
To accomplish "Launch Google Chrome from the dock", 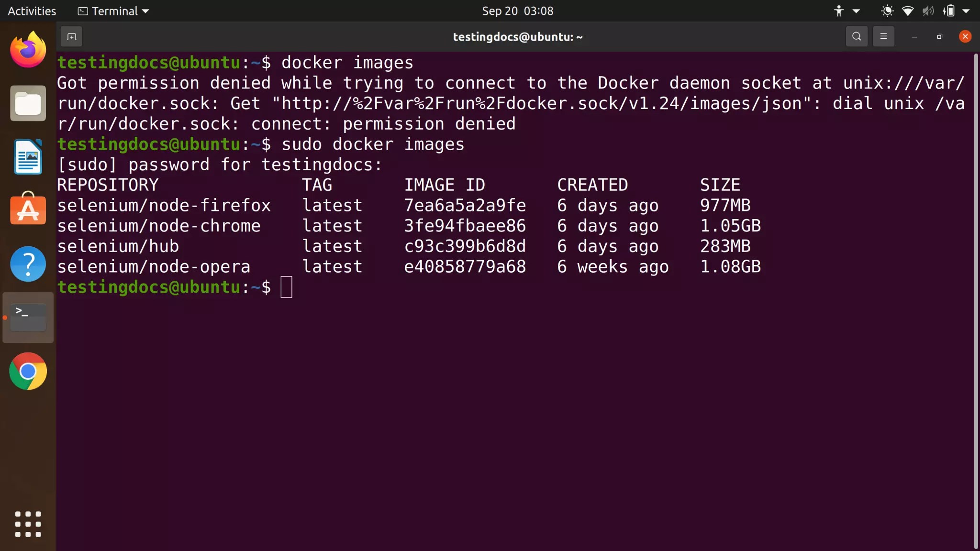I will (27, 372).
